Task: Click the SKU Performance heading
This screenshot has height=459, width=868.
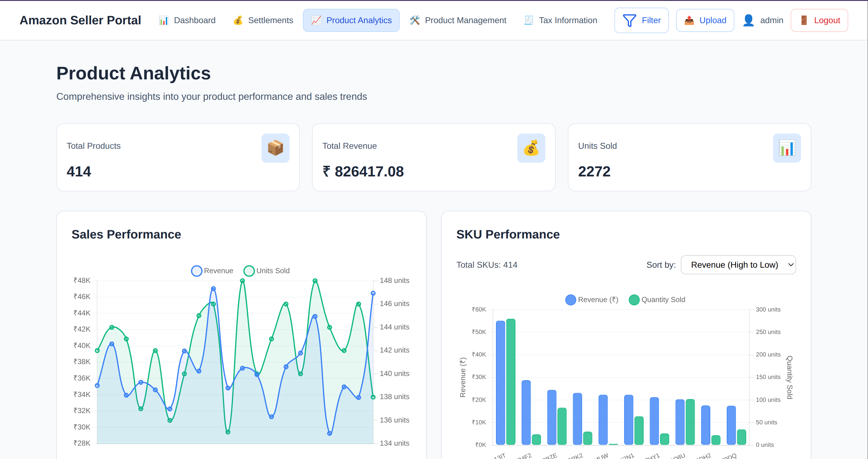Action: [508, 235]
